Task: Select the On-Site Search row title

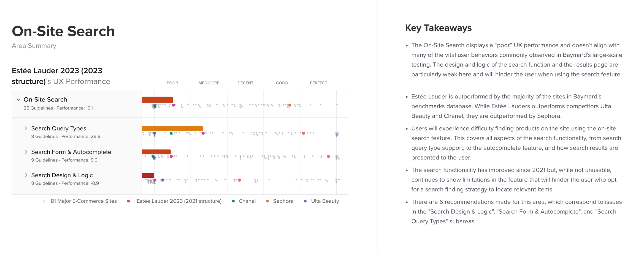Action: tap(45, 100)
